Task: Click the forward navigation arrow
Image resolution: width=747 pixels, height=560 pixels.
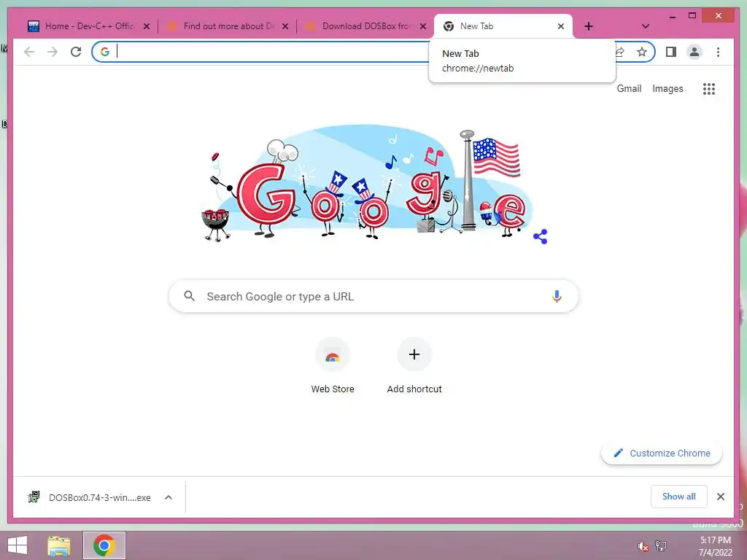Action: 53,52
